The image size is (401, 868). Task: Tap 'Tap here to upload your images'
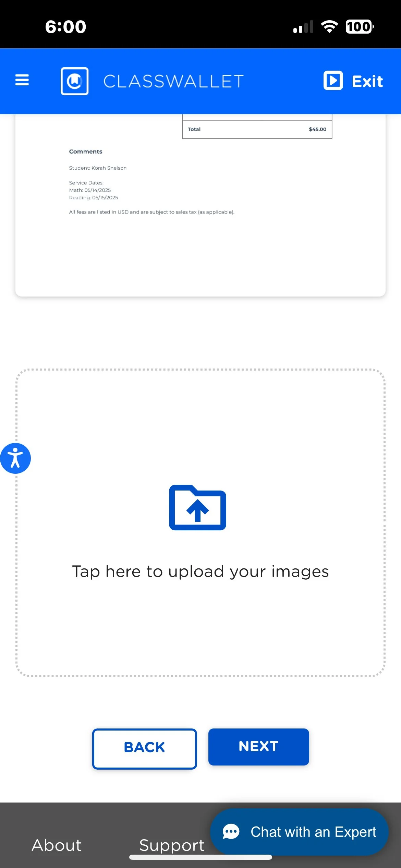point(200,571)
